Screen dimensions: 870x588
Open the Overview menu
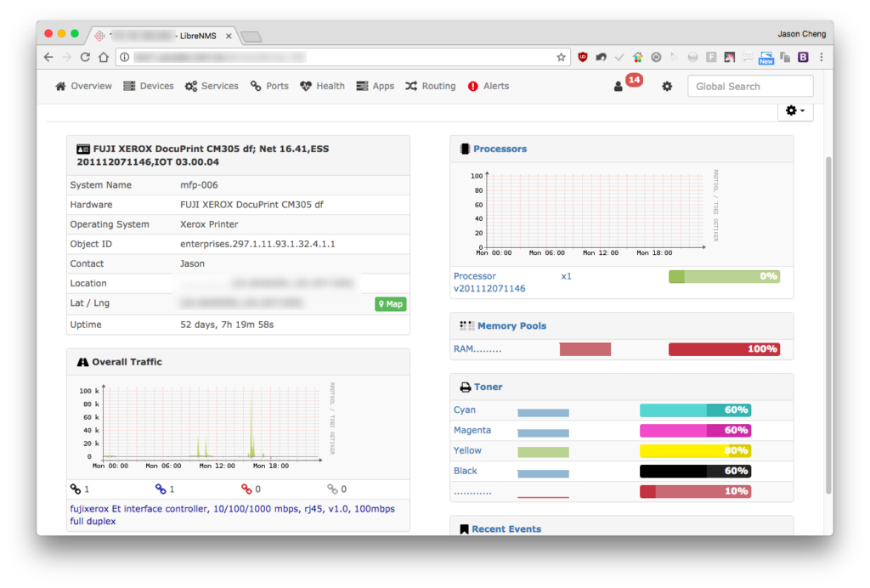(x=84, y=86)
